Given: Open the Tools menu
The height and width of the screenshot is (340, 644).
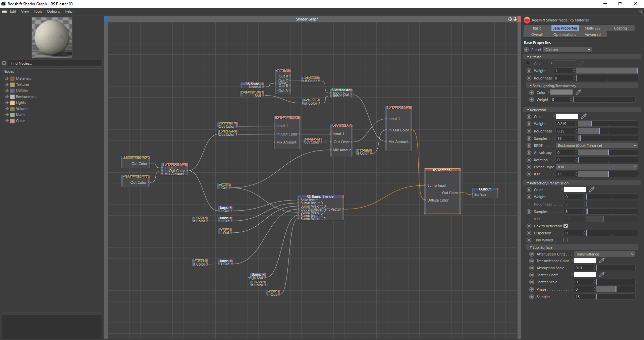Looking at the screenshot, I should (38, 11).
